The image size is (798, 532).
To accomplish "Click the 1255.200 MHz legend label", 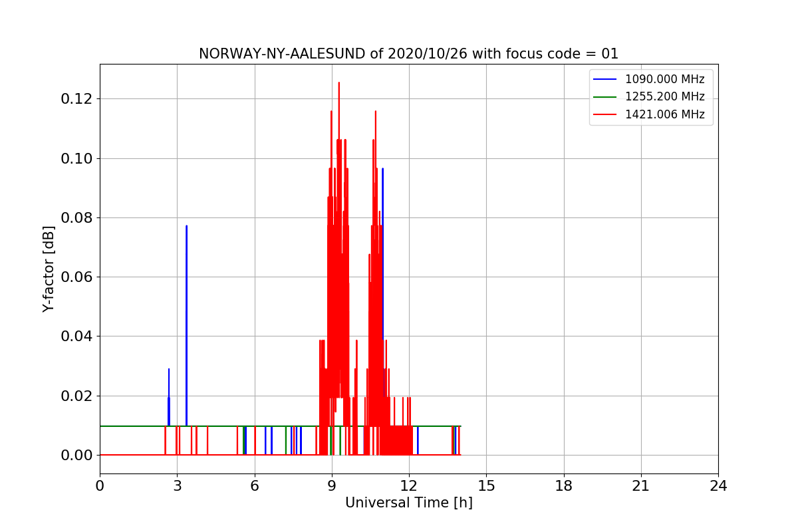I will click(x=664, y=96).
